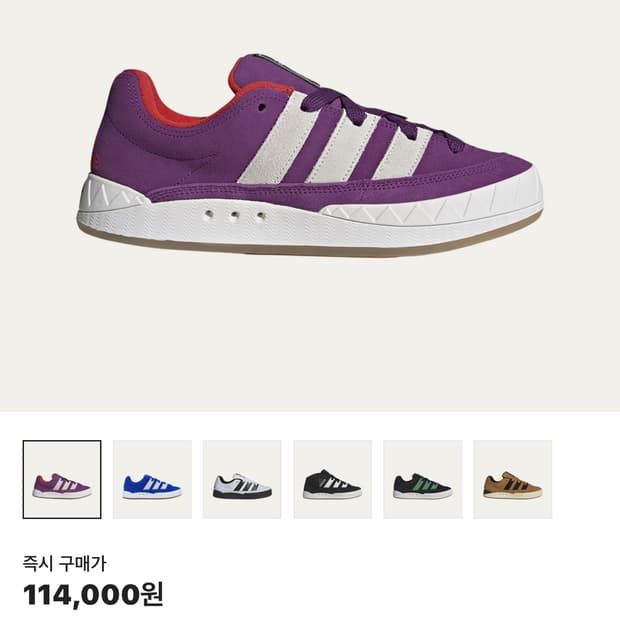This screenshot has height=620, width=620.
Task: Switch to the black and green sneaker
Action: (x=423, y=479)
